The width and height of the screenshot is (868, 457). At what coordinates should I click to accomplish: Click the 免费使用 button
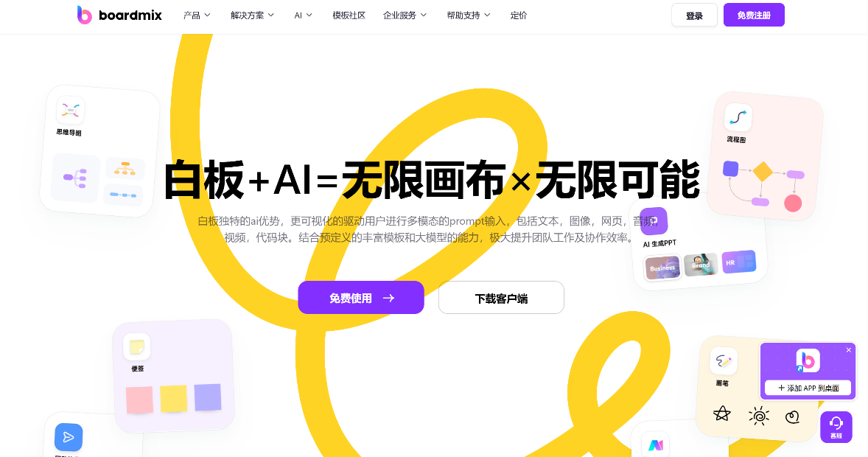pos(361,298)
